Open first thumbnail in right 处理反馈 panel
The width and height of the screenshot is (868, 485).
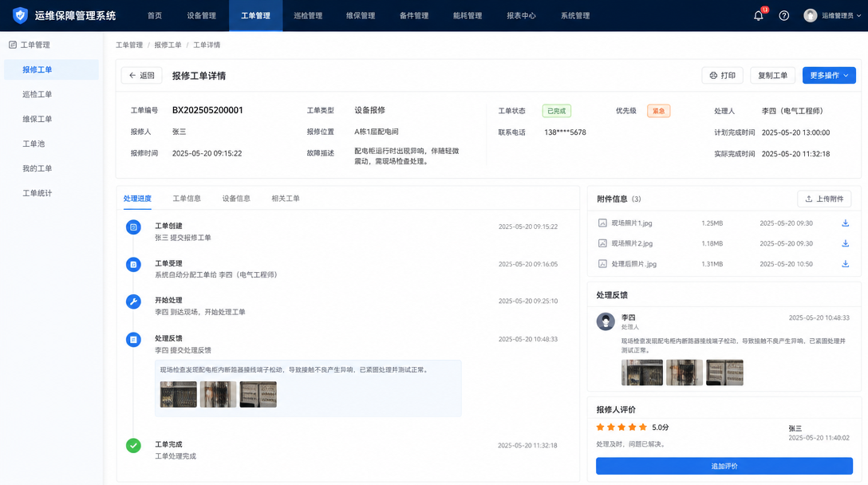coord(642,373)
